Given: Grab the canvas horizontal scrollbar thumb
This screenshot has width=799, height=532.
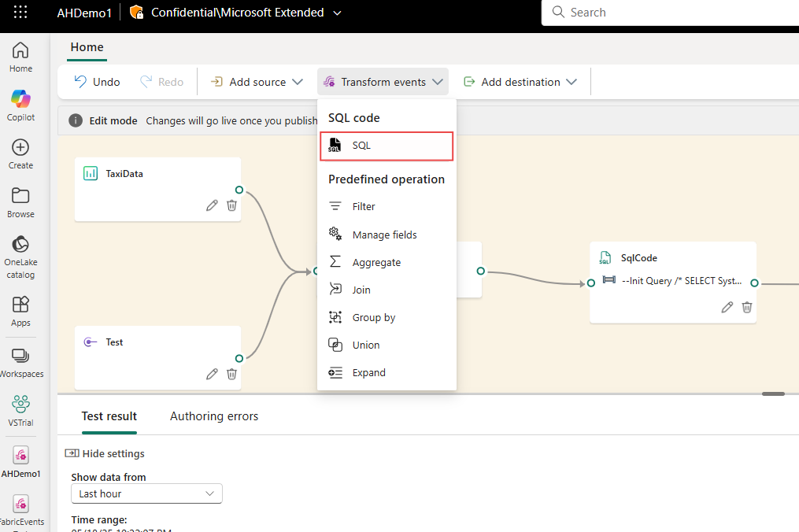Looking at the screenshot, I should [773, 394].
